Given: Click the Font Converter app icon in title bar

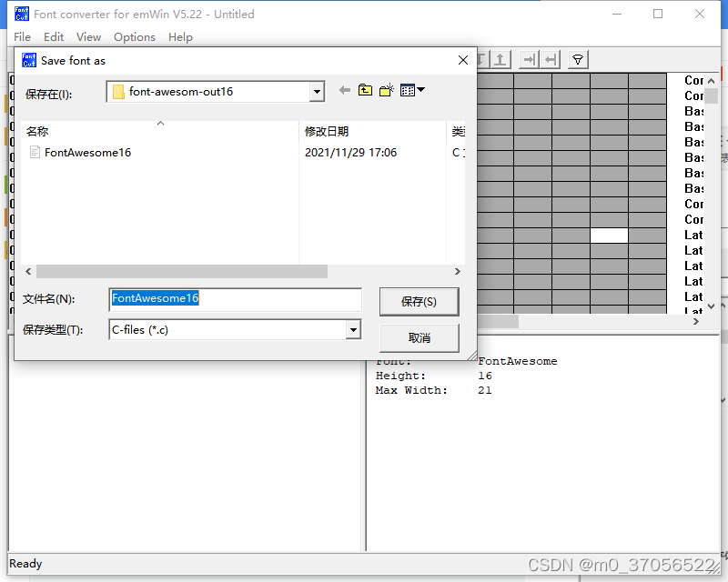Looking at the screenshot, I should point(21,14).
